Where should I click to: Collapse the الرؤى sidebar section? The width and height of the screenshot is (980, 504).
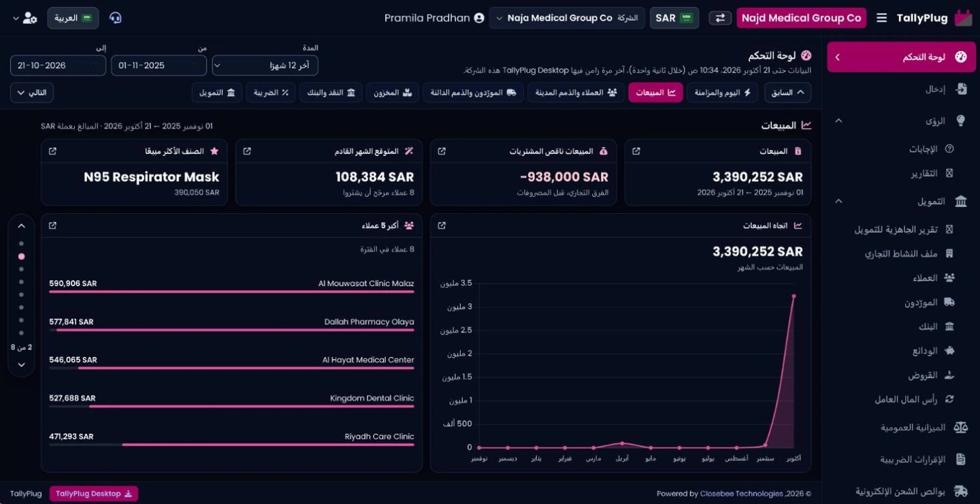pos(838,121)
